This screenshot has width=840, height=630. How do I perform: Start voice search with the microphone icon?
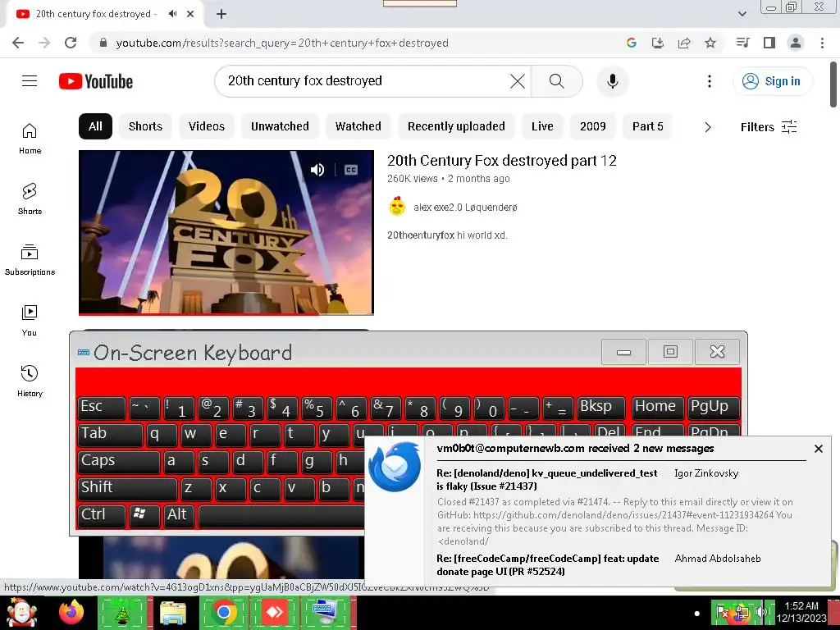(x=612, y=81)
